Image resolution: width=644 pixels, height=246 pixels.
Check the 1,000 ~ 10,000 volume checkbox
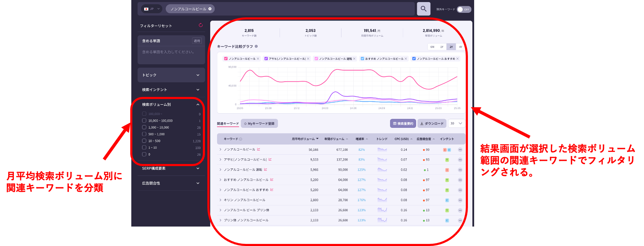[x=144, y=127]
